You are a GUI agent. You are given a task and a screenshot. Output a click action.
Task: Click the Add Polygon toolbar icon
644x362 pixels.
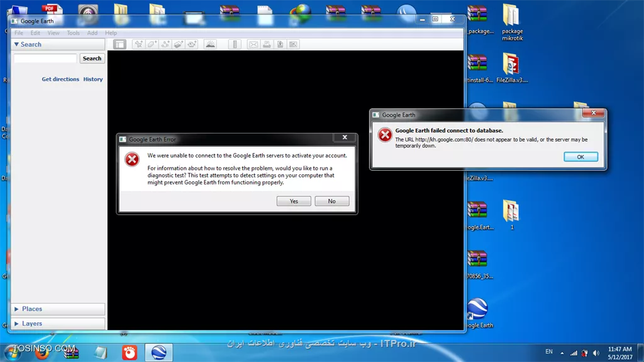[x=152, y=45]
